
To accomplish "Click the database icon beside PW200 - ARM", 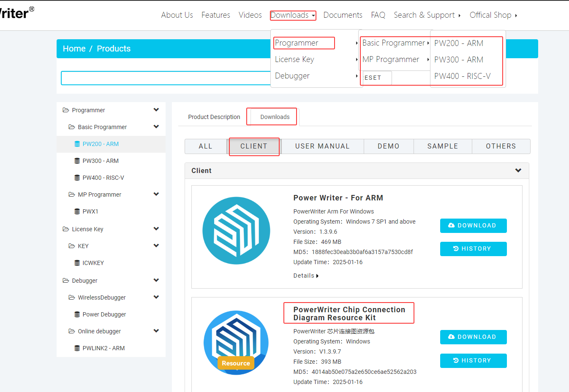I will click(77, 144).
